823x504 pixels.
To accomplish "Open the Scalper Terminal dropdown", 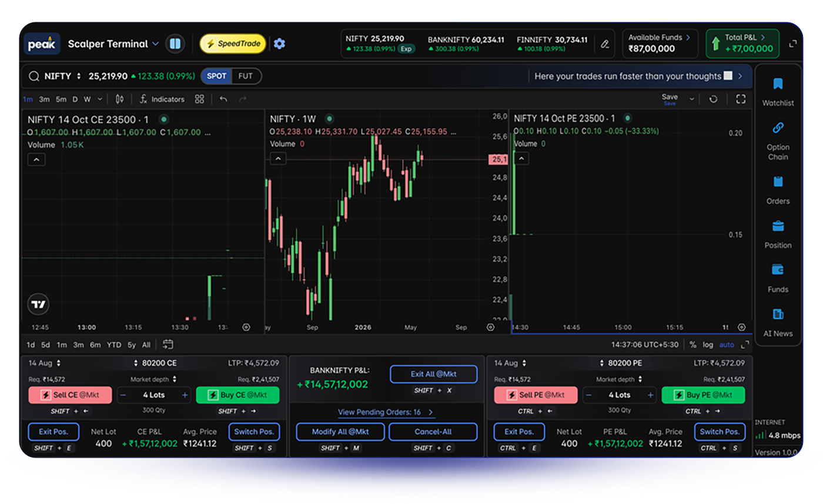I will (113, 44).
